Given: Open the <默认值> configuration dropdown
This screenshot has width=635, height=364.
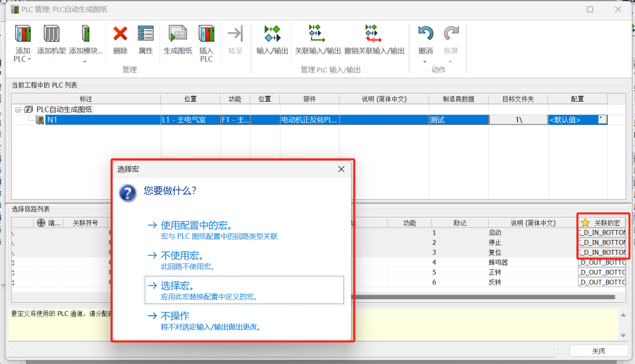Looking at the screenshot, I should [x=602, y=119].
